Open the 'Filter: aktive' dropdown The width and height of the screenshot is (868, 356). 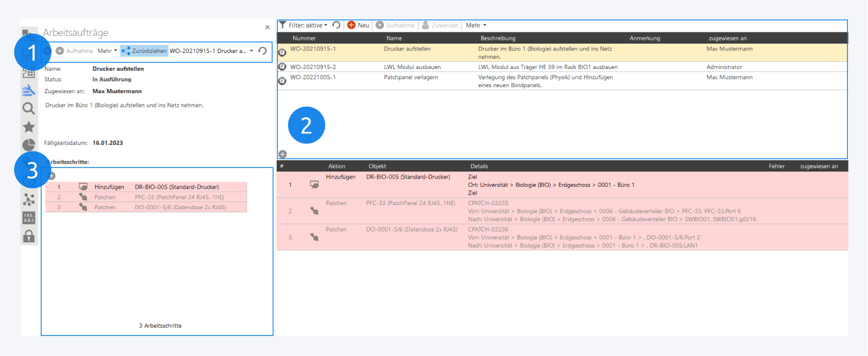pos(303,25)
